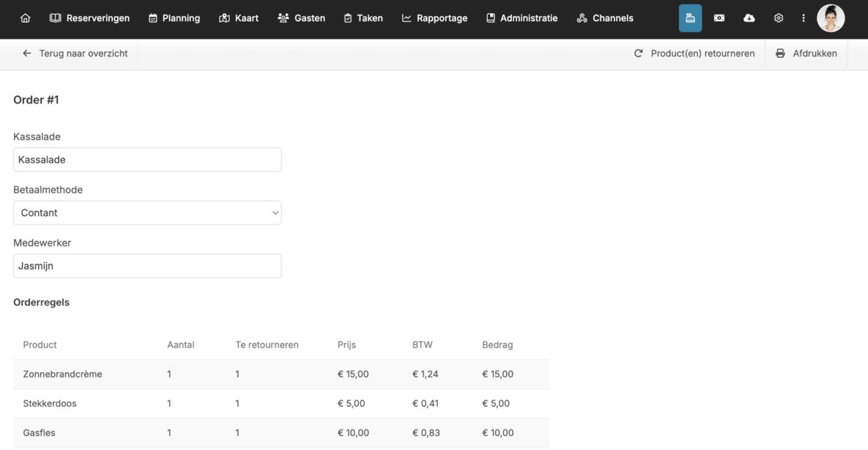
Task: Click the Medewerker field with Jasmijn
Action: (147, 266)
